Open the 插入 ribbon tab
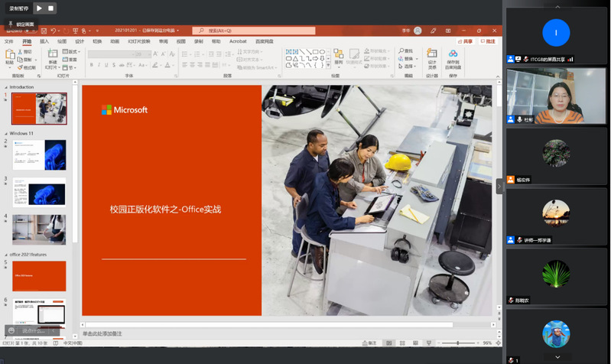The image size is (611, 364). [x=44, y=41]
